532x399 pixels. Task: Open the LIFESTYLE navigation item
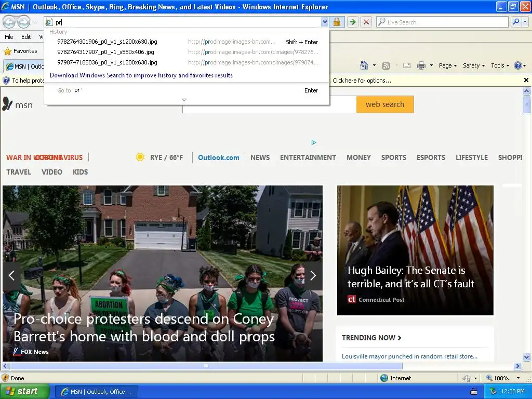click(x=472, y=157)
